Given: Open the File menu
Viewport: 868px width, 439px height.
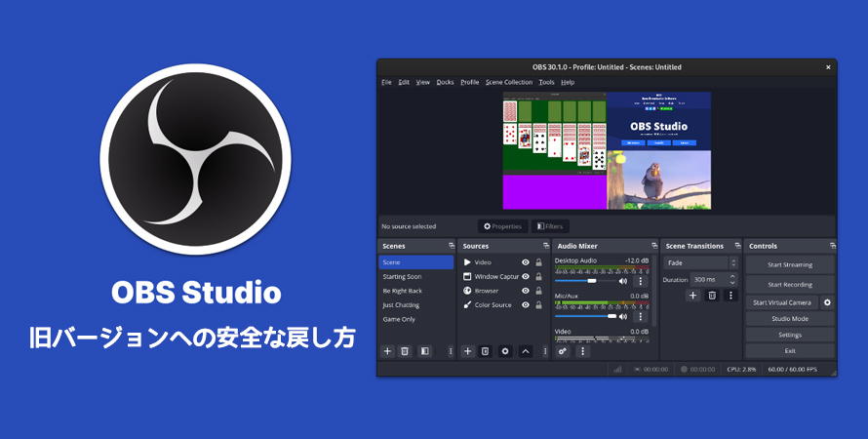Looking at the screenshot, I should point(386,82).
